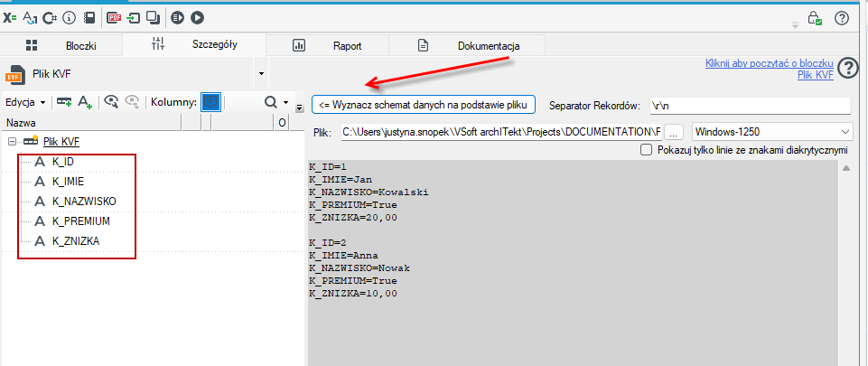Click the add record structure icon
The height and width of the screenshot is (366, 868).
[64, 102]
